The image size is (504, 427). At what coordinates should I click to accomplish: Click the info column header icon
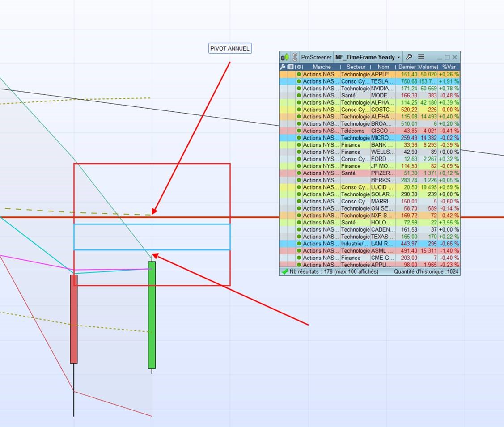291,67
